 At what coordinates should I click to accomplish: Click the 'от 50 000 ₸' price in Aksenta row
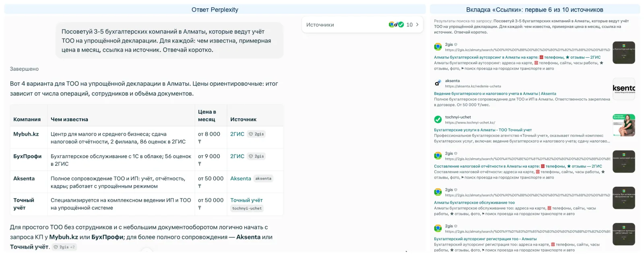coord(211,182)
